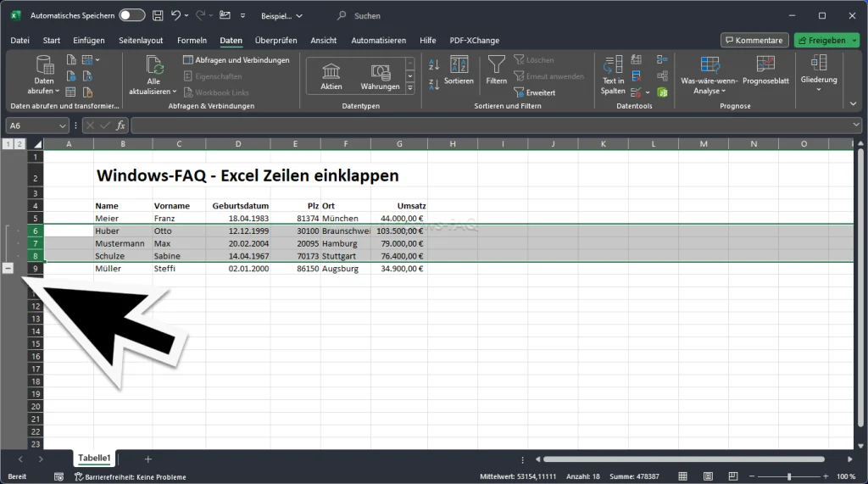
Task: Toggle Automatisches Speichern switch
Action: coord(132,15)
